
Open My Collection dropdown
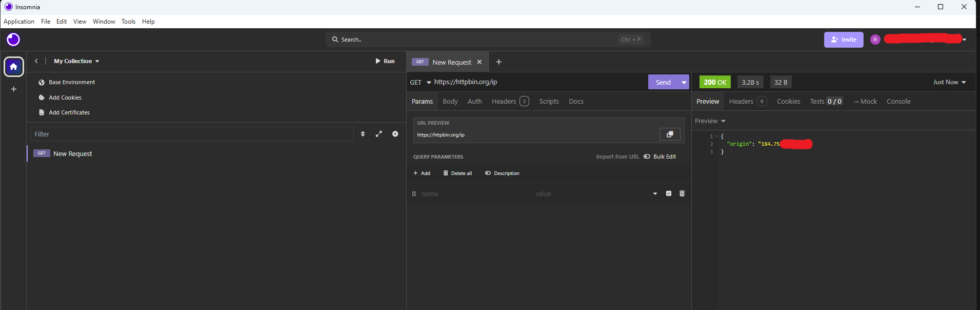point(76,61)
